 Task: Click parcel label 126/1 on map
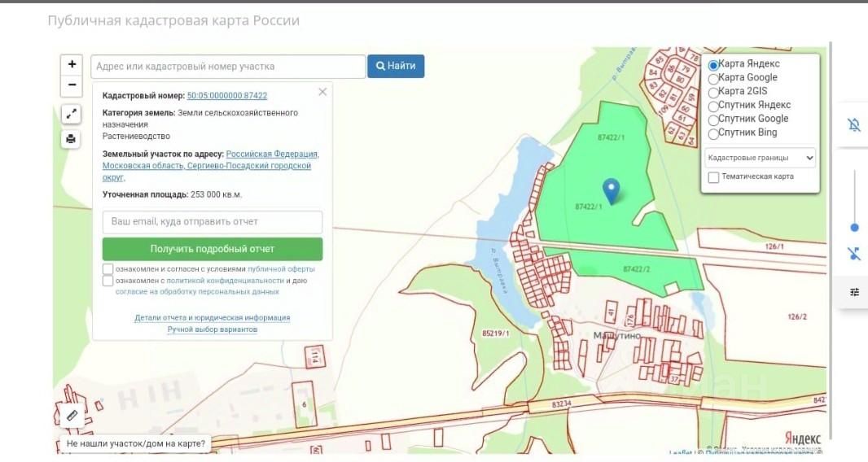(x=774, y=246)
